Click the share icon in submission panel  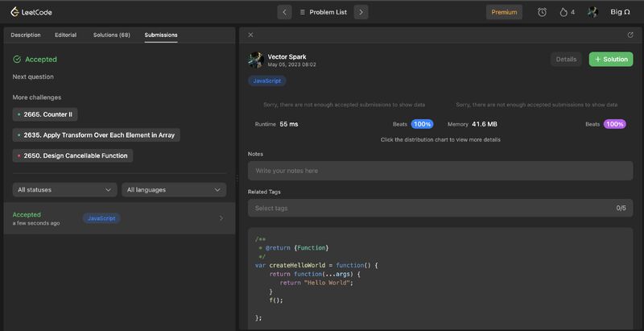pos(630,35)
